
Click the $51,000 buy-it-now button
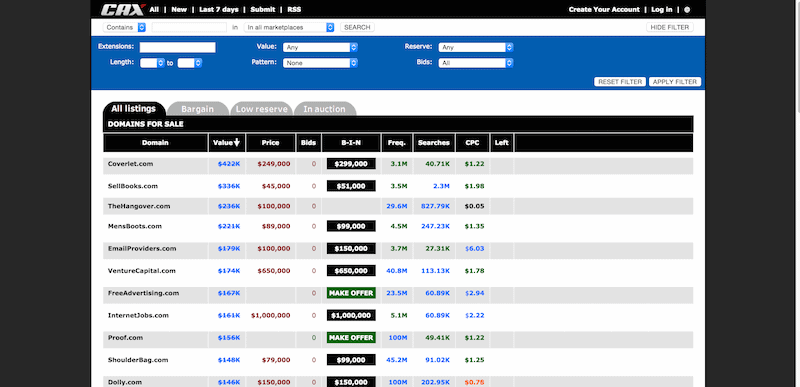pyautogui.click(x=351, y=186)
